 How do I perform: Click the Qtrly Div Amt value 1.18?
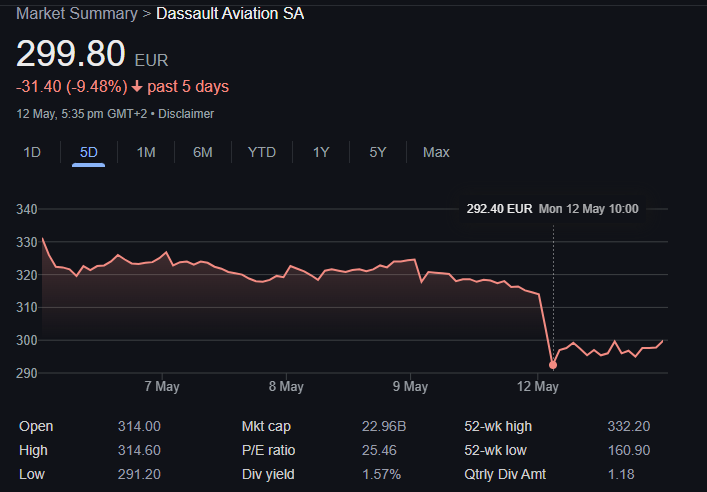point(621,474)
